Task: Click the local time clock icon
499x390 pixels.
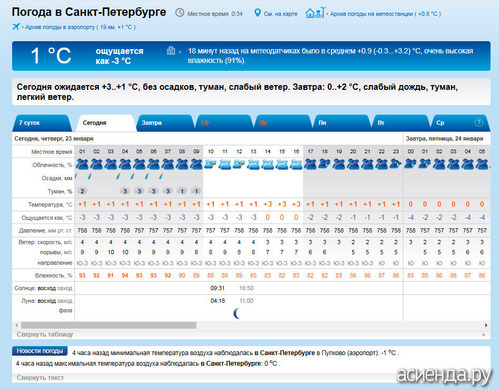Action: [180, 13]
